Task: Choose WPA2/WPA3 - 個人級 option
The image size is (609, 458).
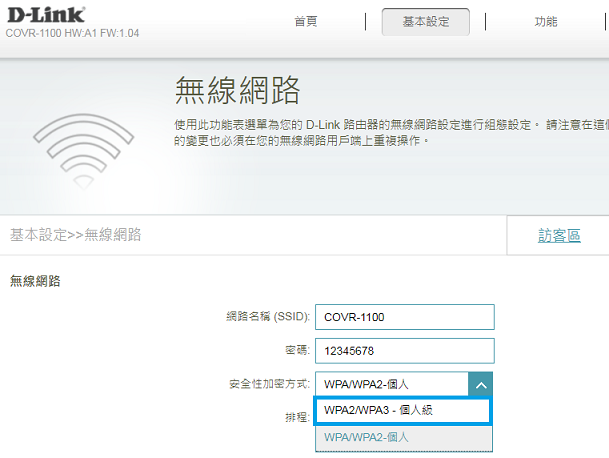Action: point(403,410)
